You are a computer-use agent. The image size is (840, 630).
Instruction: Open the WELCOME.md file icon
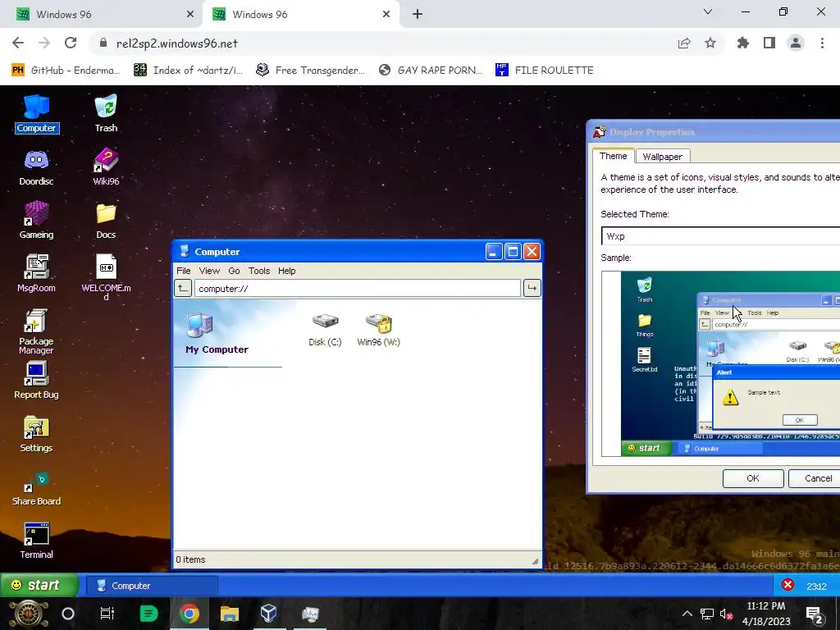point(106,277)
